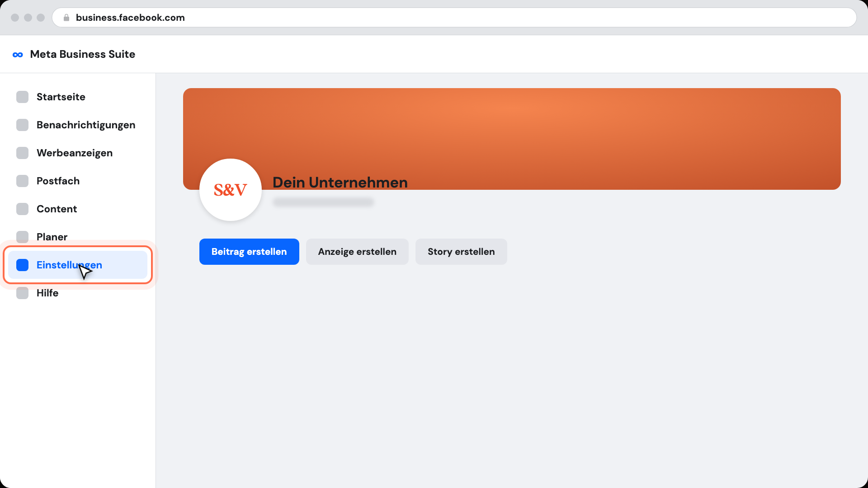Click the business.facebook.com address bar
Screen dimensions: 868x488
coord(454,18)
